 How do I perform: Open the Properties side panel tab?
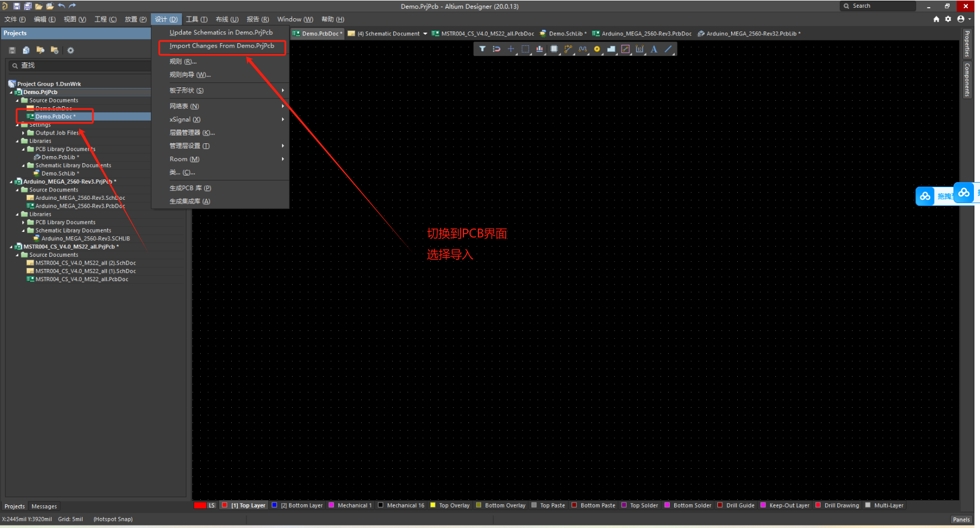[x=967, y=44]
